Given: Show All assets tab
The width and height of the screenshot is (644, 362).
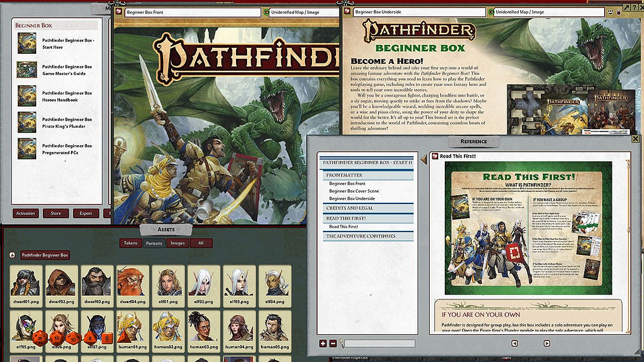Looking at the screenshot, I should pos(201,243).
